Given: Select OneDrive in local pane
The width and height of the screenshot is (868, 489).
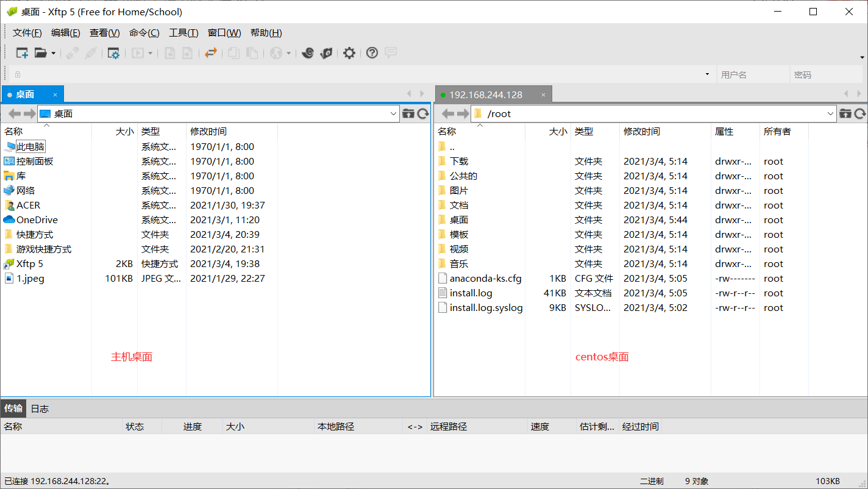Looking at the screenshot, I should 37,220.
